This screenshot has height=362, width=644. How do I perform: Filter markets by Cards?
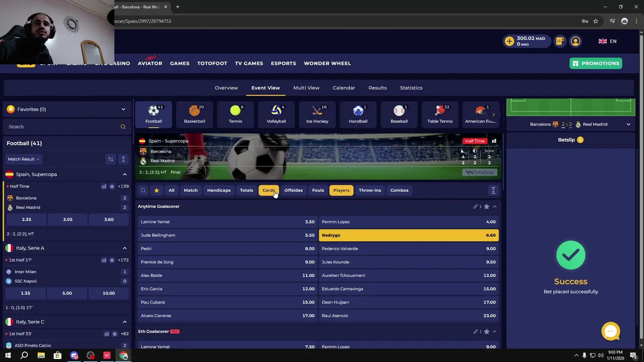(269, 191)
